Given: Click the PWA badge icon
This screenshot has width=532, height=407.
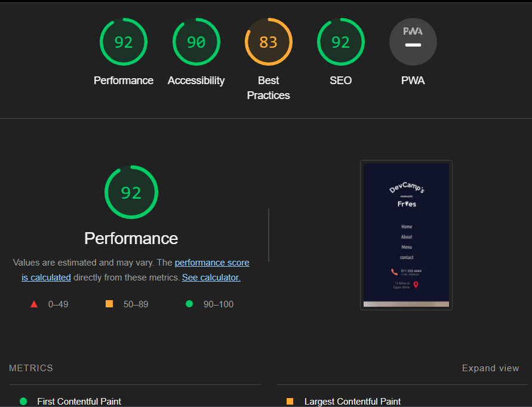Looking at the screenshot, I should click(413, 42).
